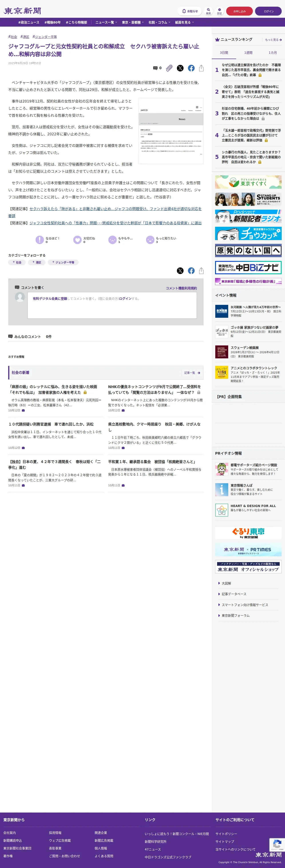
Task: Open the オフィシャルショップ banner
Action: click(248, 566)
